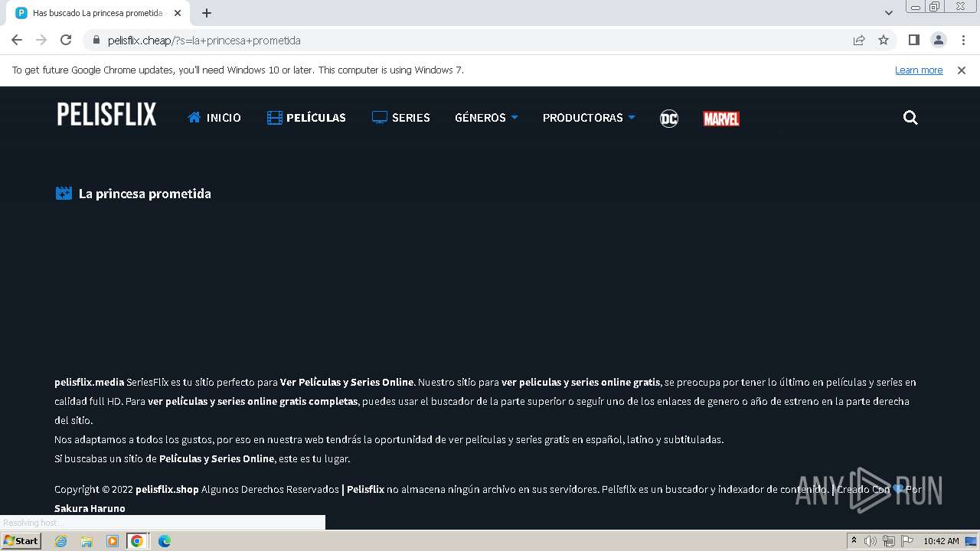Bookmark this page with the star
The image size is (980, 551).
pyautogui.click(x=884, y=41)
